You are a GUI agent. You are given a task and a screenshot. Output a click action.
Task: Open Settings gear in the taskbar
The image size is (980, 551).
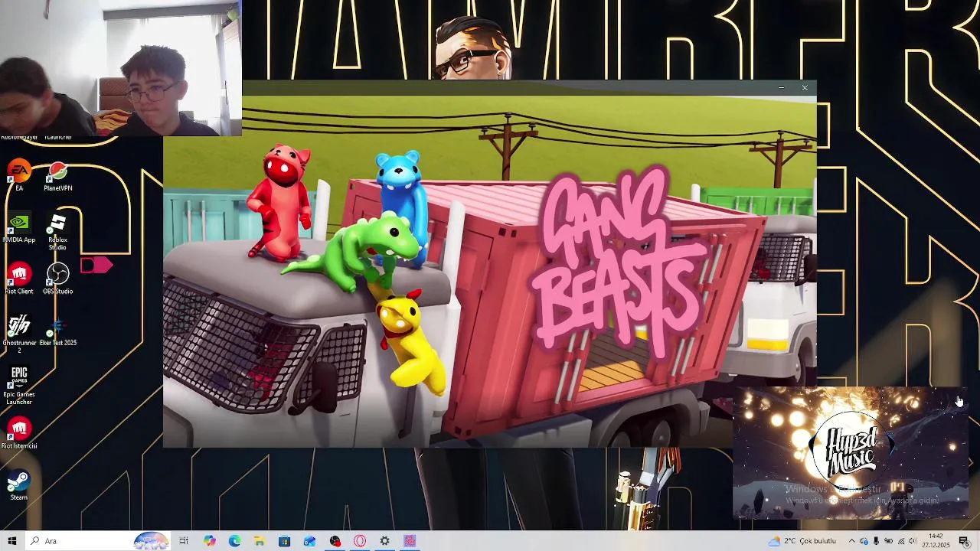384,541
